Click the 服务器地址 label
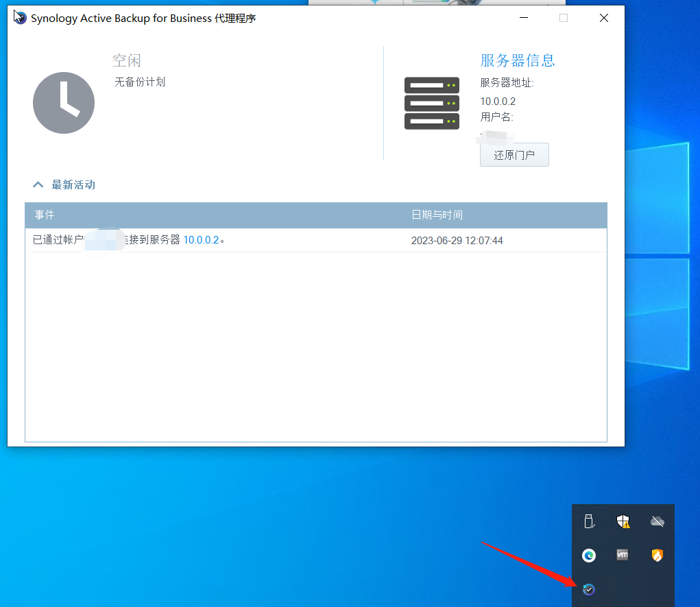The image size is (700, 607). (x=507, y=82)
